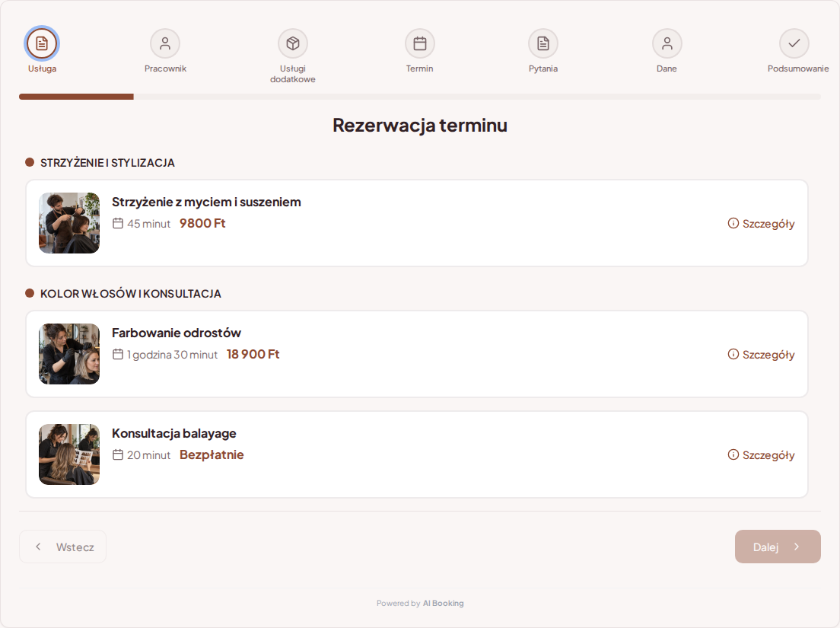Viewport: 840px width, 628px height.
Task: Open the AI Booking link in footer
Action: pos(443,604)
